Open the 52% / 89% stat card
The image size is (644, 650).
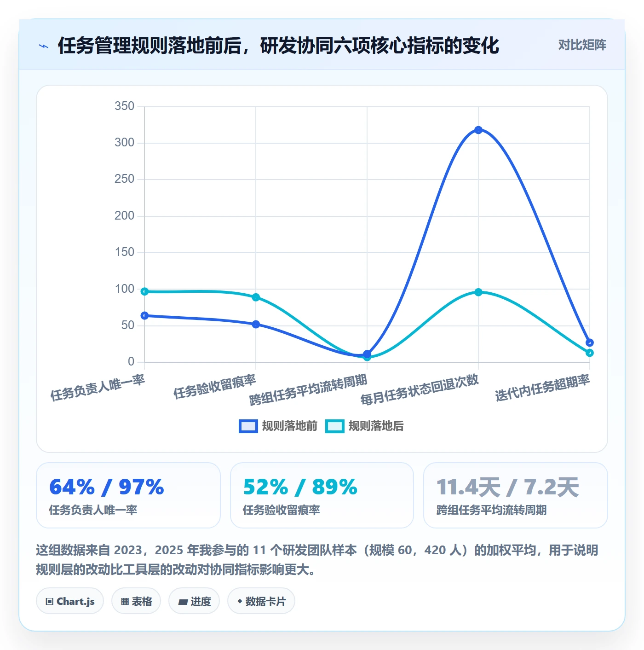322,495
